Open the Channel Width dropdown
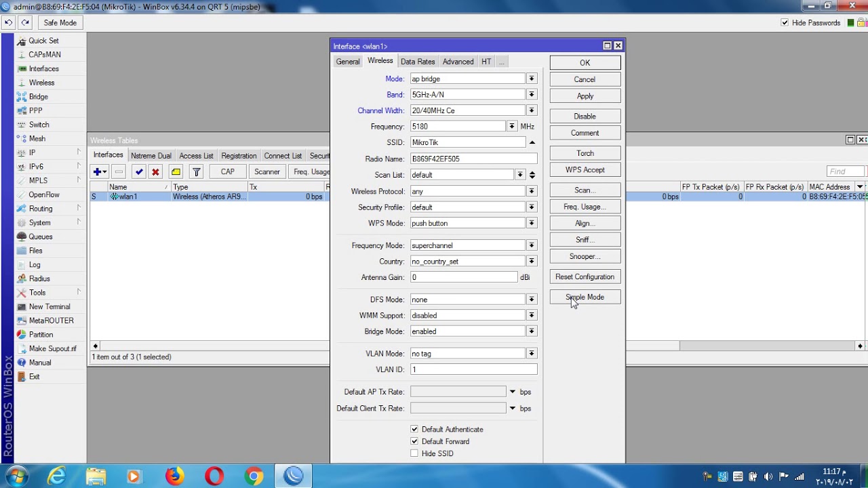 tap(532, 110)
